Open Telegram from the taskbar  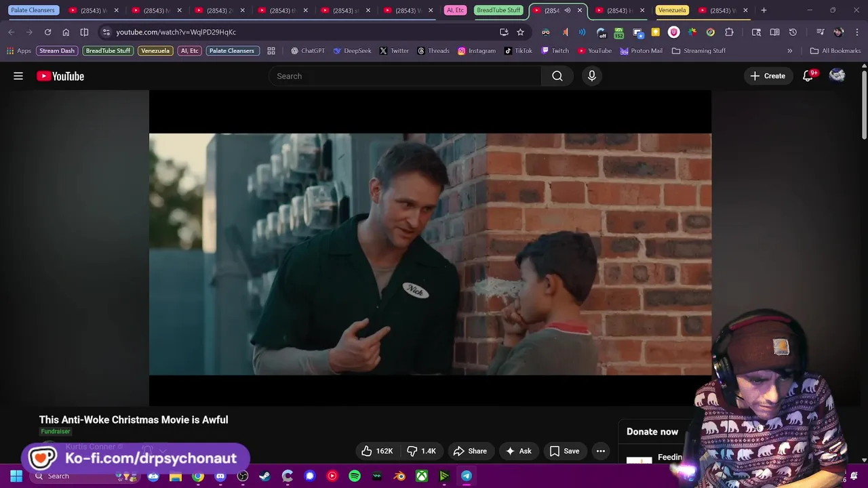coord(467,476)
